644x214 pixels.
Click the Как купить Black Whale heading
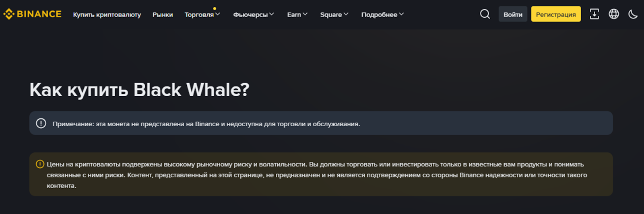click(139, 90)
